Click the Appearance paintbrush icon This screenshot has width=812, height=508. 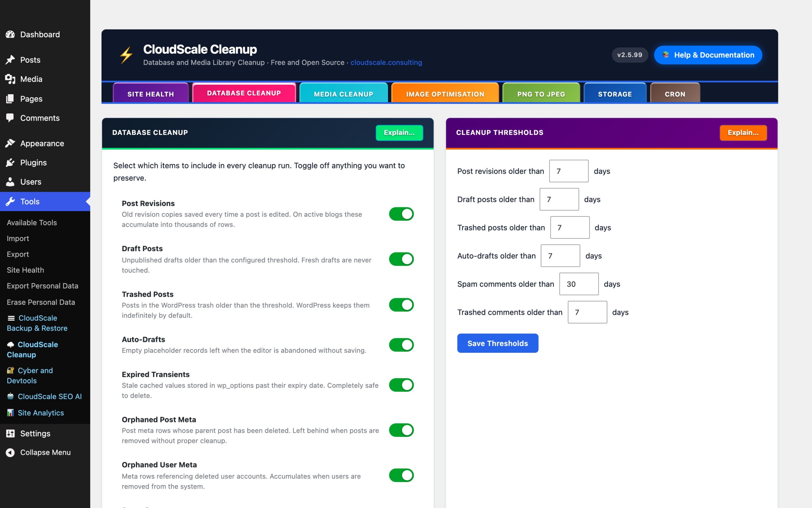(x=10, y=143)
